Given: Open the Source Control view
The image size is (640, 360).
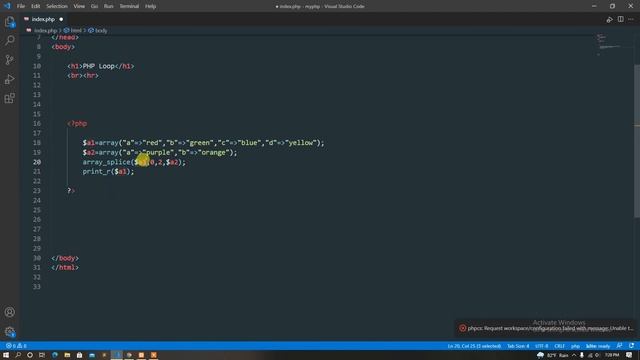Looking at the screenshot, I should point(10,60).
